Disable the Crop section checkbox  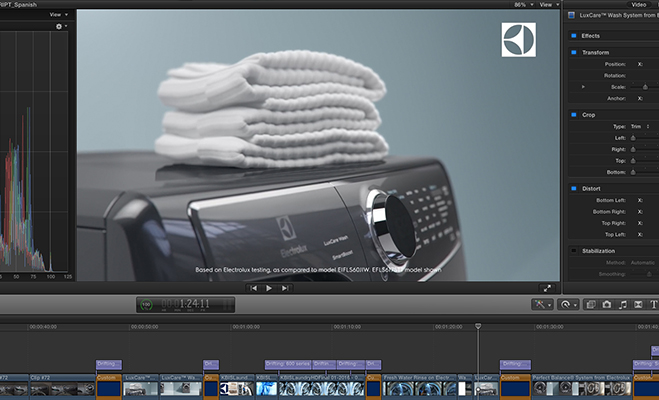(x=574, y=114)
